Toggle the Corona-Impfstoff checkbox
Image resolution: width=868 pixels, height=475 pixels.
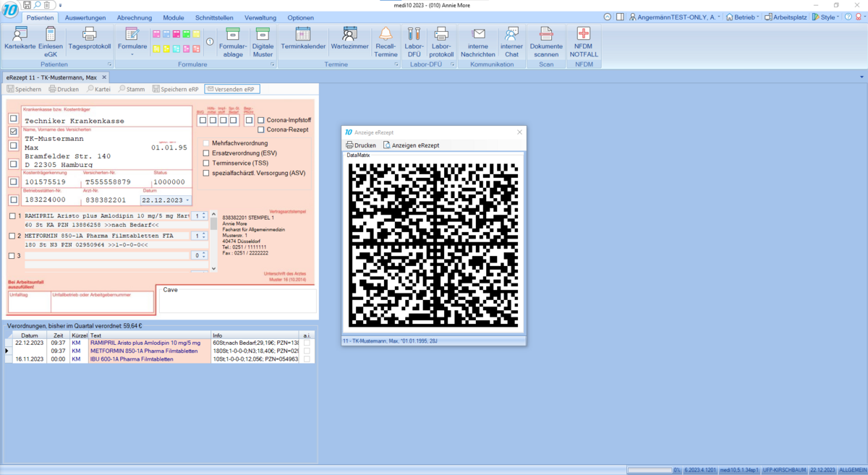261,120
